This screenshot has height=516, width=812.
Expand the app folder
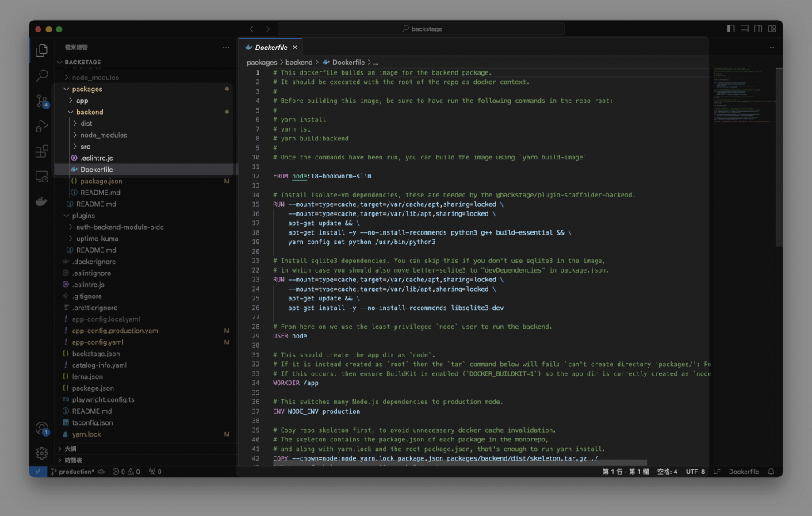pyautogui.click(x=82, y=101)
